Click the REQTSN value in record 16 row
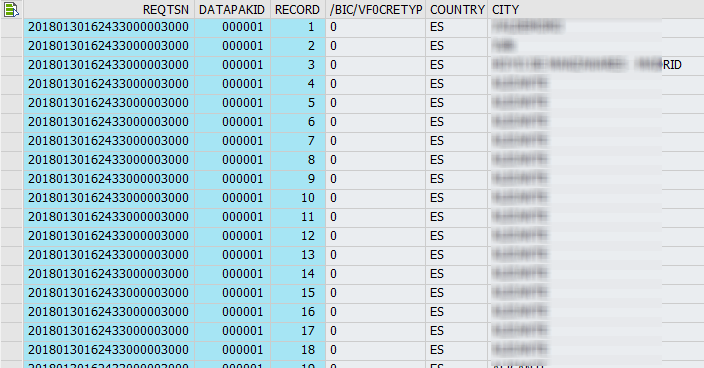This screenshot has height=368, width=704. click(x=109, y=312)
